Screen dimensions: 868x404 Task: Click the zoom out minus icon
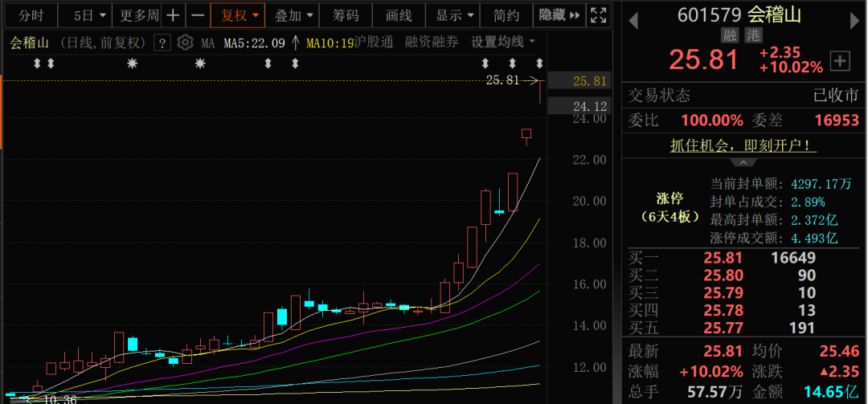click(198, 15)
